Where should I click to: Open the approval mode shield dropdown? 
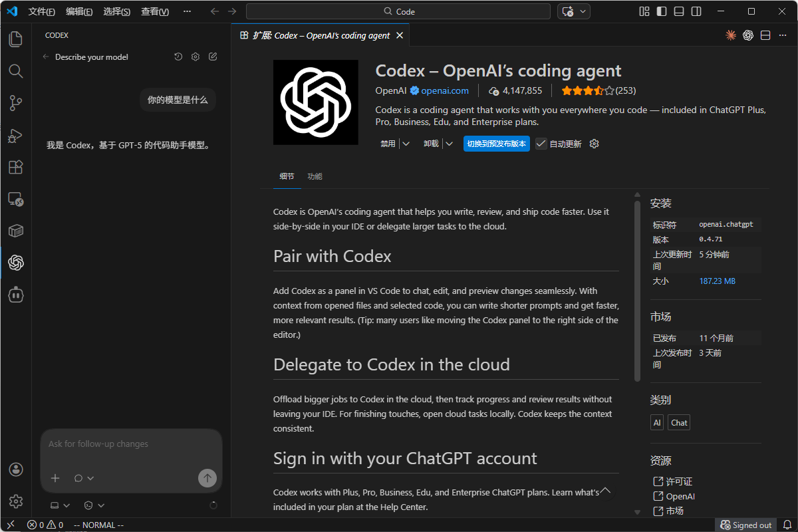coord(94,505)
